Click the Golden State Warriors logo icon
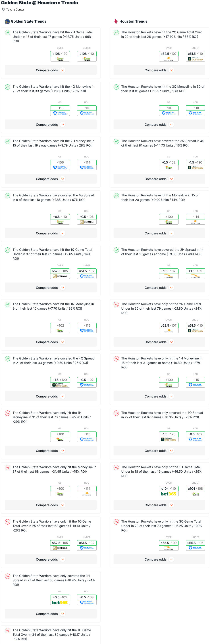The width and height of the screenshot is (210, 644). (7, 21)
